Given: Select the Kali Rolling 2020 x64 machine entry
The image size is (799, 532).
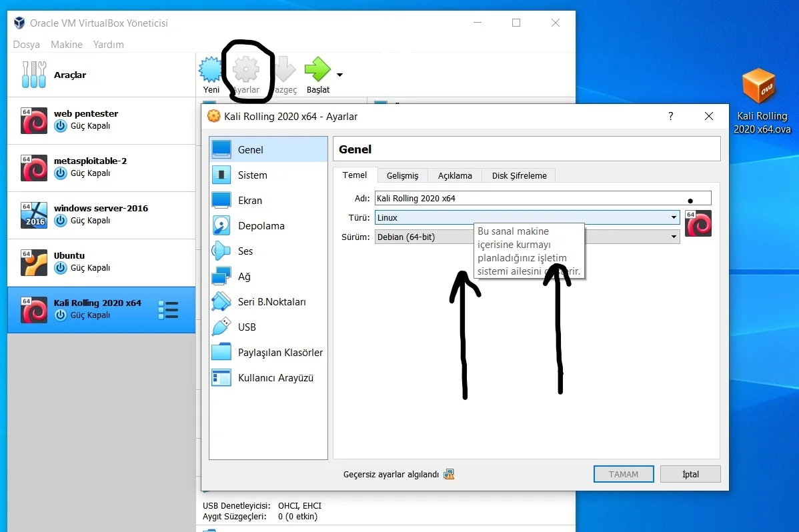Looking at the screenshot, I should coord(101,310).
